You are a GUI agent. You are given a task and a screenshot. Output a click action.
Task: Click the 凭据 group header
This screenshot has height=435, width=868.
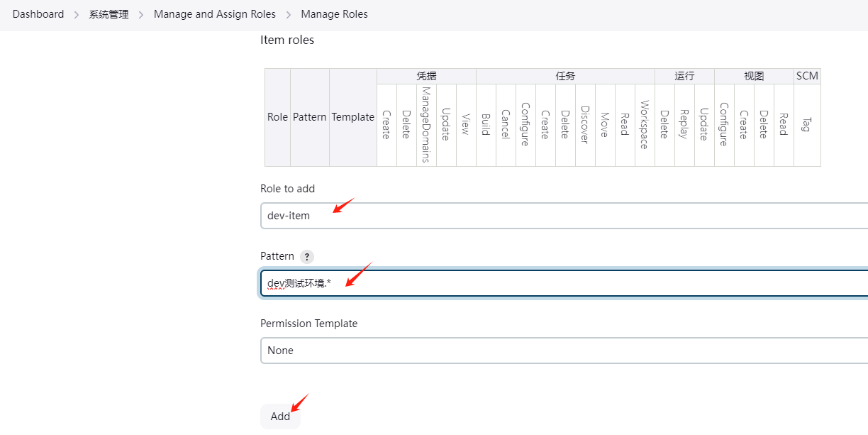[426, 76]
